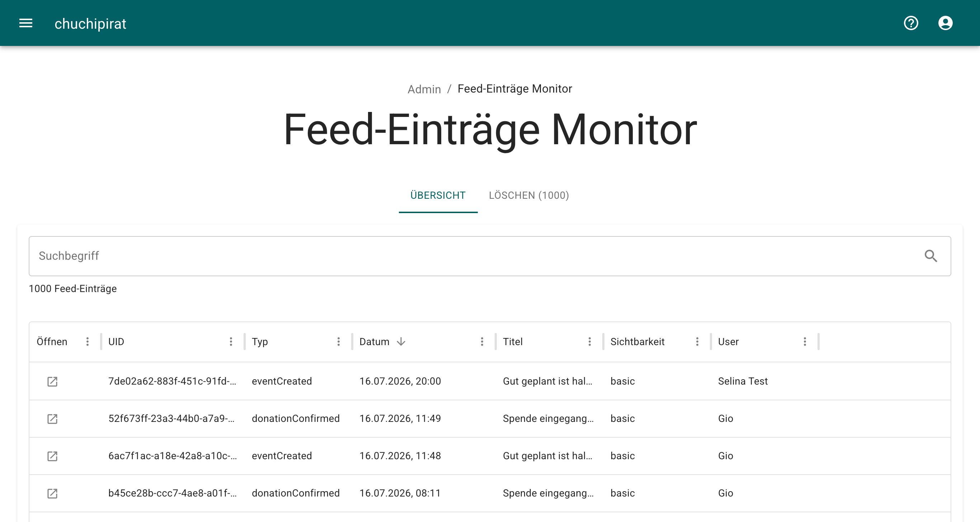Viewport: 980px width, 522px height.
Task: Open the Öffnen column menu
Action: (x=88, y=342)
